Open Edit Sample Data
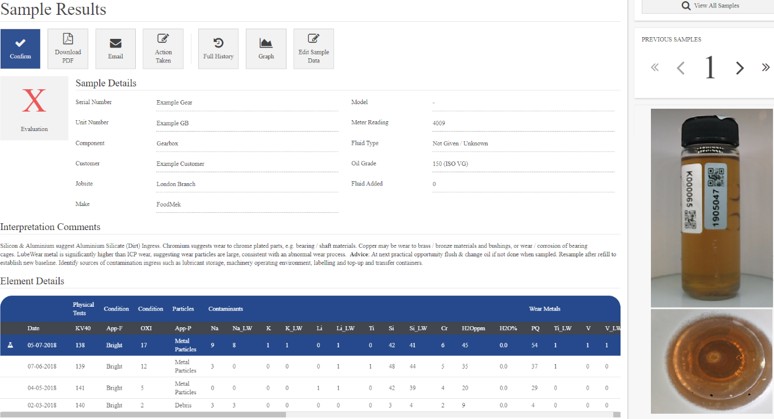This screenshot has width=774, height=419. [313, 48]
